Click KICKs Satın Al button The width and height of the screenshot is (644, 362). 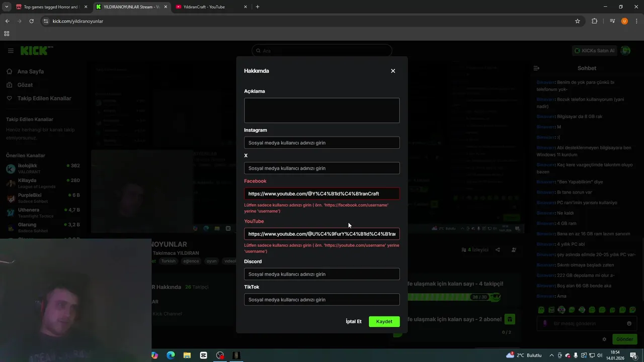(x=595, y=51)
